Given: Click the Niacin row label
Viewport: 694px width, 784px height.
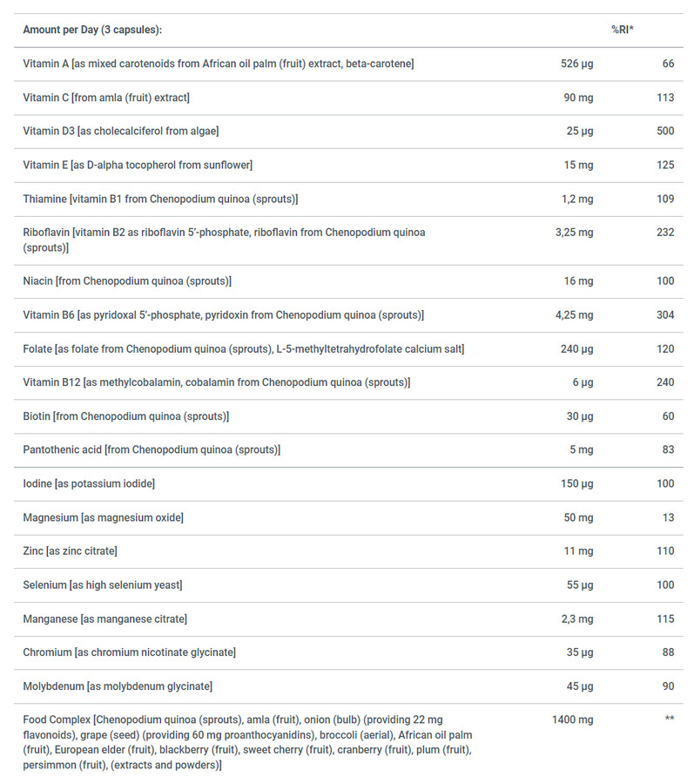Looking at the screenshot, I should [127, 281].
